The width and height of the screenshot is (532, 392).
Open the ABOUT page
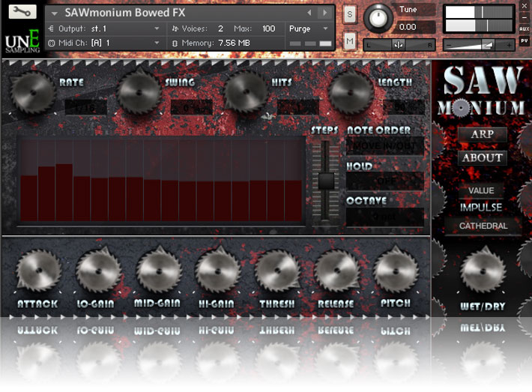point(482,157)
